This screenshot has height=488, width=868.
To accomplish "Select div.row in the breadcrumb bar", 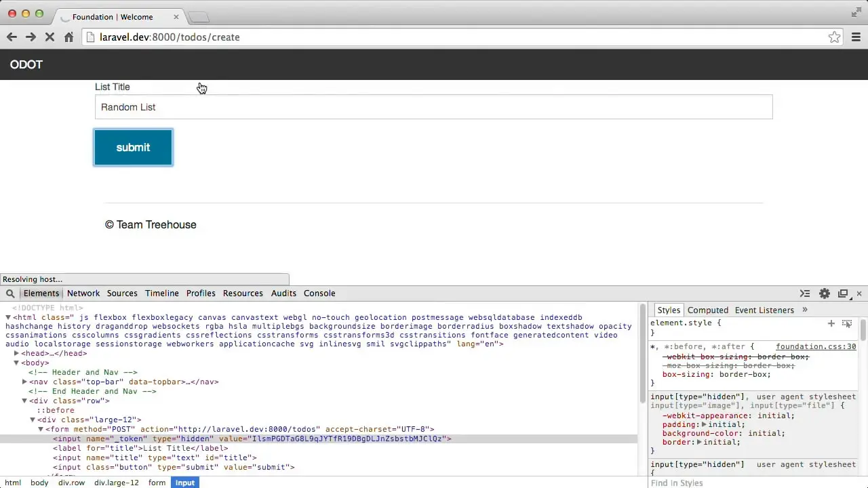I will pos(71,483).
